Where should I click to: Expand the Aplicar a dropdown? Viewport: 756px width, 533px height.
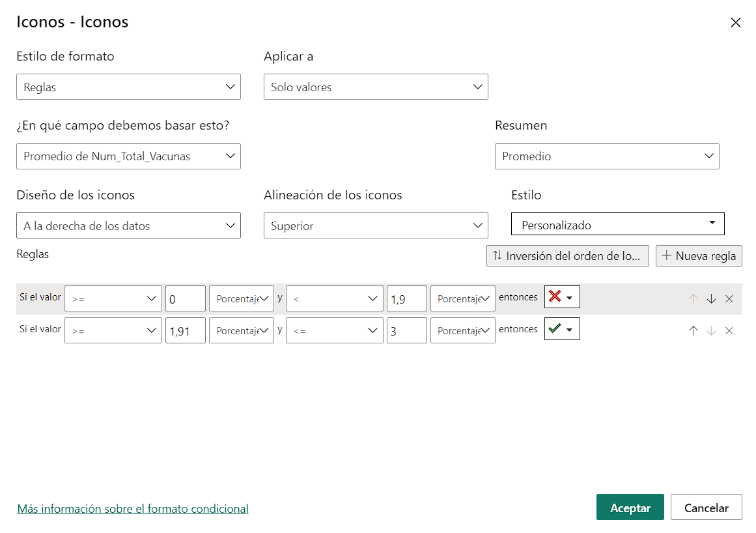click(376, 87)
